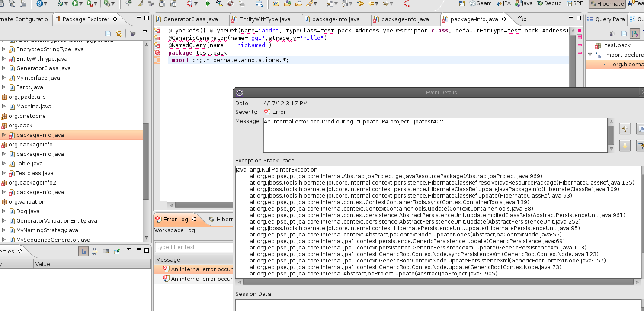644x311 pixels.
Task: Collapse all in Package Explorer
Action: pos(108,33)
